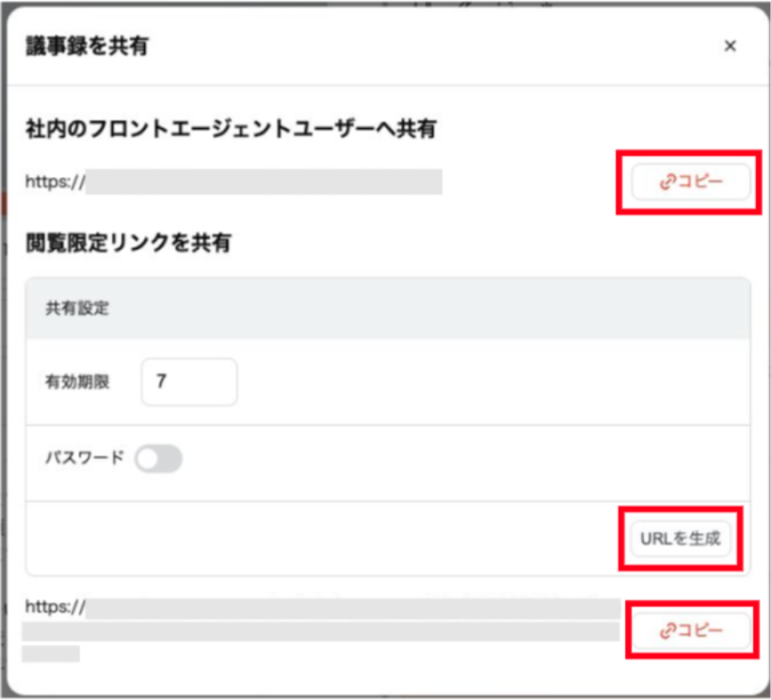Click the link icon on the lower コピー button

pos(667,631)
